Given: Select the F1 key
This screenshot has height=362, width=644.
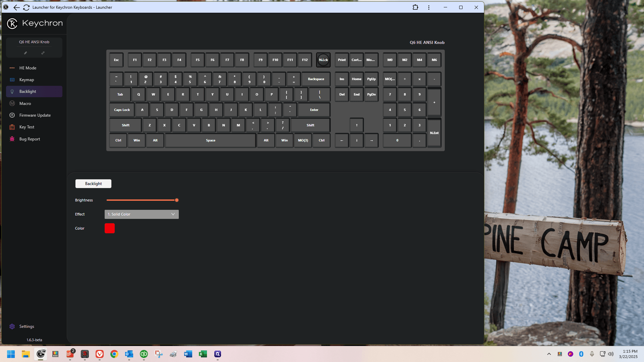Looking at the screenshot, I should (135, 60).
